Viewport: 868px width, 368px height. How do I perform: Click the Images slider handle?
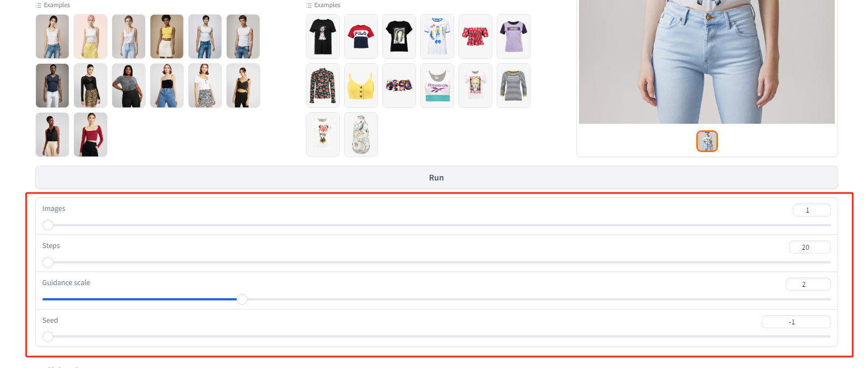(48, 225)
